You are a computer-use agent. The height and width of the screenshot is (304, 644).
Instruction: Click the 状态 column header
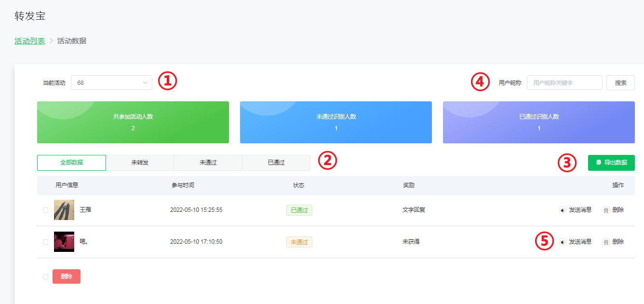(299, 186)
